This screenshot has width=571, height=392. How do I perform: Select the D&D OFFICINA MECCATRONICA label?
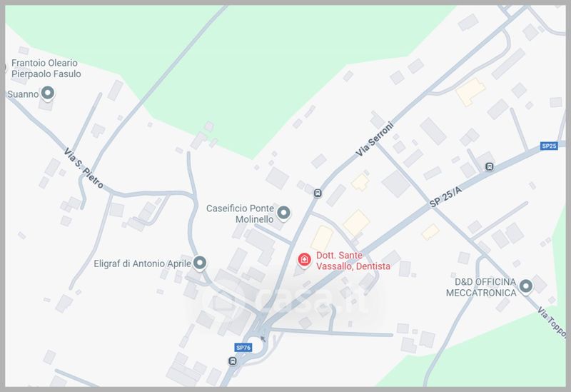[x=481, y=287]
